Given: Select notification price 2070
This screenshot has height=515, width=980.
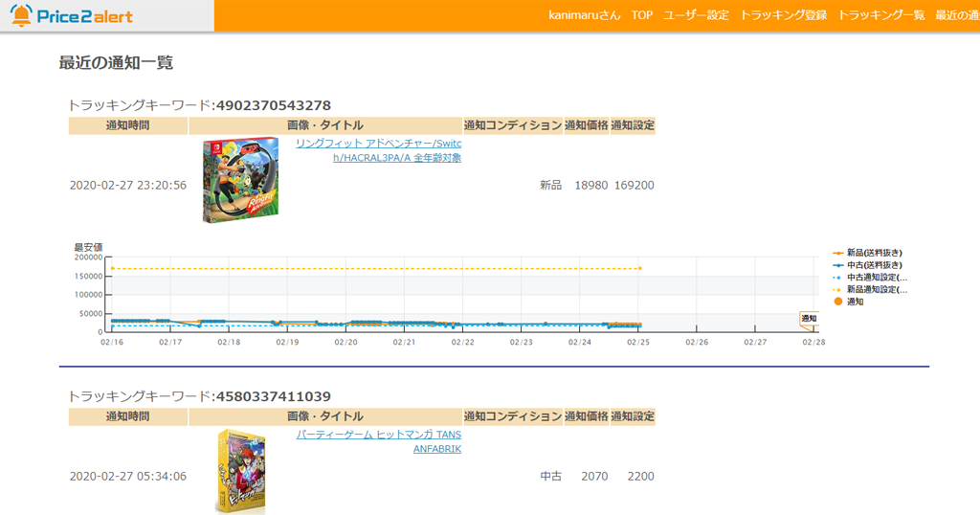Looking at the screenshot, I should pyautogui.click(x=594, y=477).
